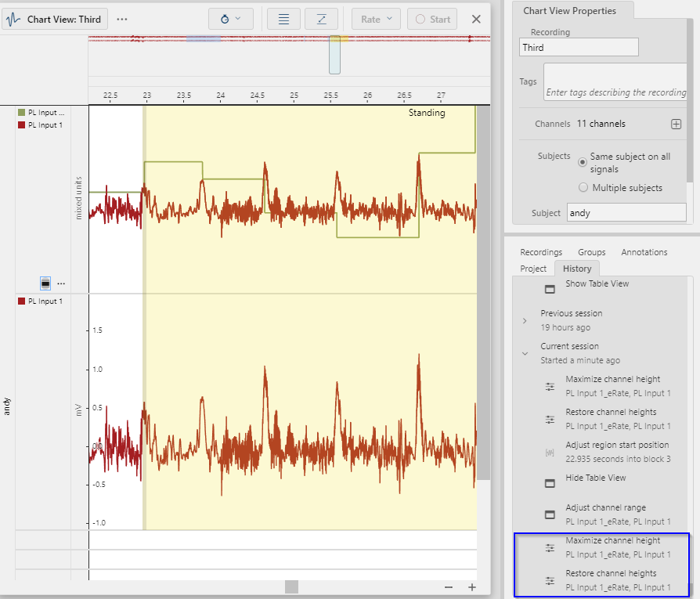Open the Chart View ellipsis menu
700x599 pixels.
(x=122, y=19)
